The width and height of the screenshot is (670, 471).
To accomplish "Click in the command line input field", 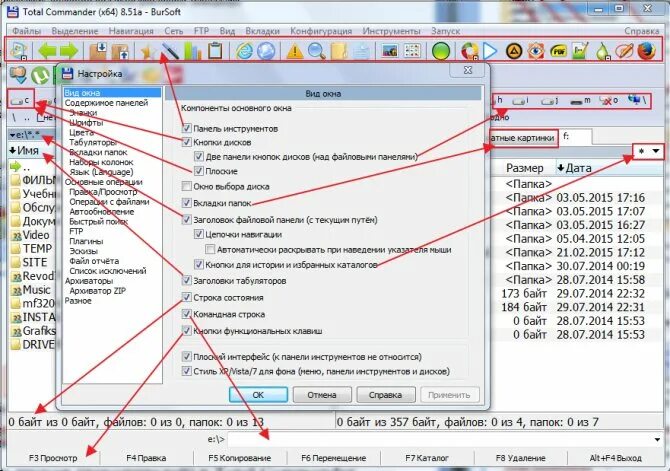I will (440, 439).
